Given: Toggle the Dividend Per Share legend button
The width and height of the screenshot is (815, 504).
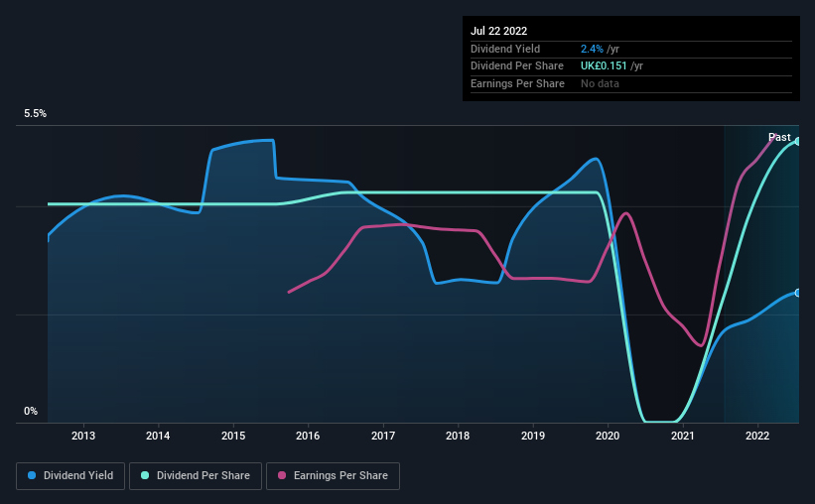Looking at the screenshot, I should 196,476.
